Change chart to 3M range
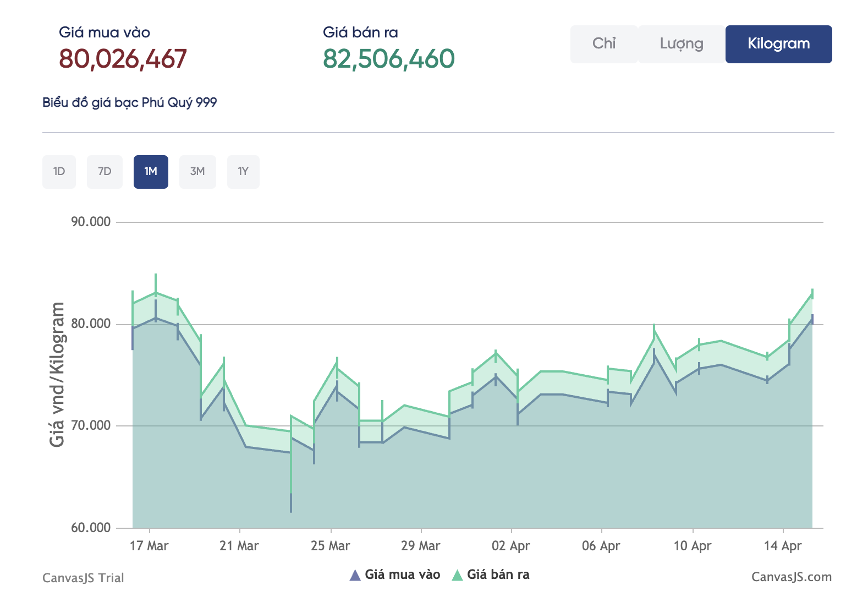This screenshot has height=602, width=868. point(197,172)
